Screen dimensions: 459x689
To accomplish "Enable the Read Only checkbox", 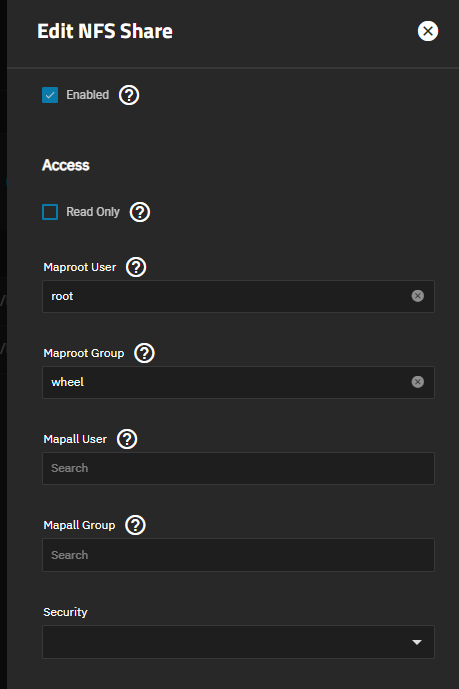I will tap(50, 212).
